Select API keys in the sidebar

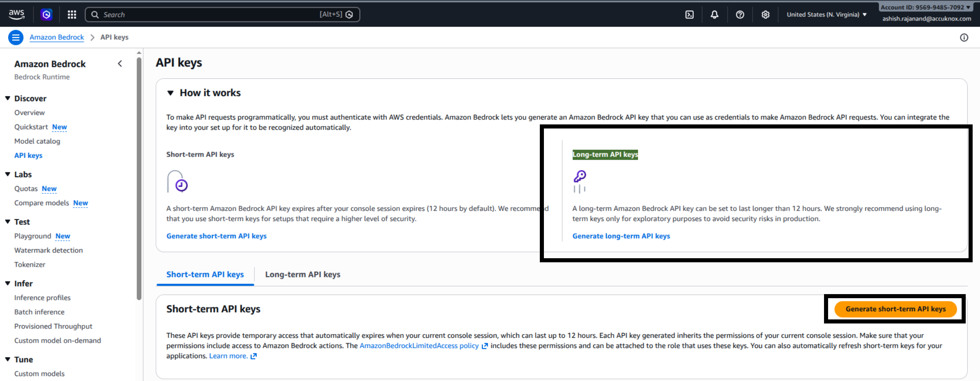point(28,155)
